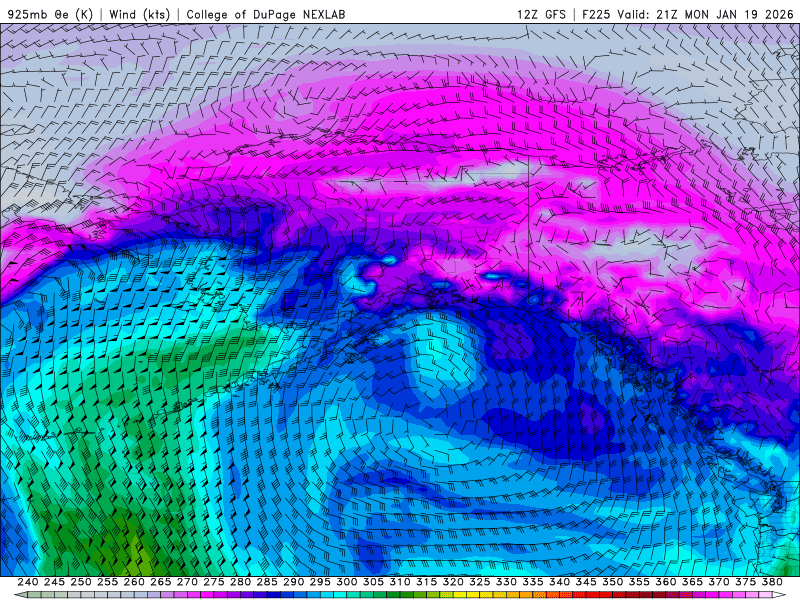Click the 245 value on the color scale
This screenshot has width=800, height=600.
point(54,582)
